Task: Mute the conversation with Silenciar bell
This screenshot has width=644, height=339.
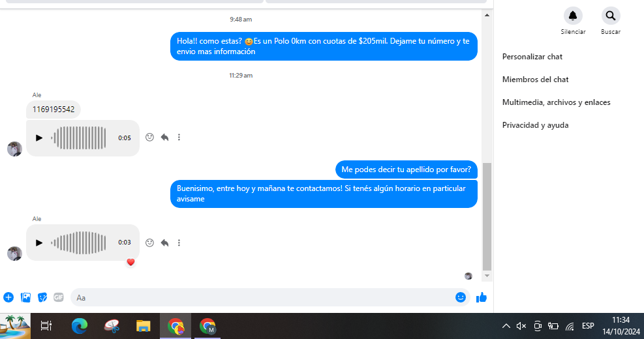Action: pos(573,16)
